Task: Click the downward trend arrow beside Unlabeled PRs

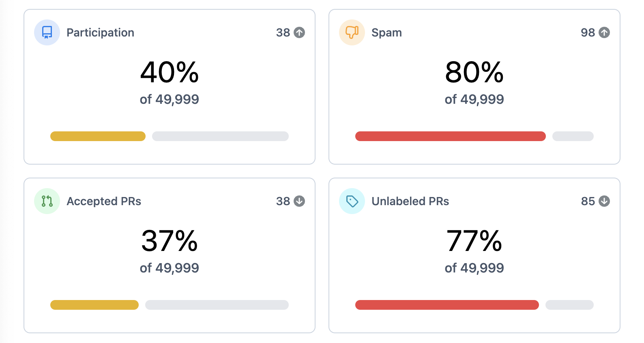Action: point(604,201)
